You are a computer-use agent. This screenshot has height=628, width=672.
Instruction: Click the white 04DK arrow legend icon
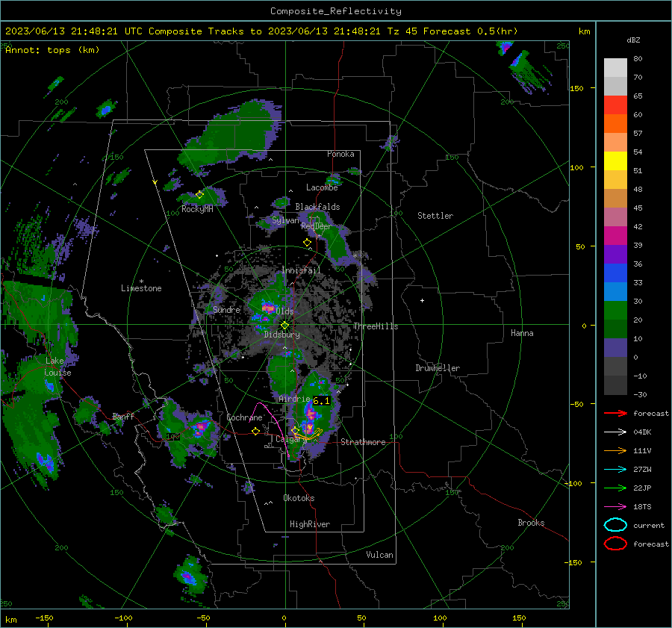(615, 432)
